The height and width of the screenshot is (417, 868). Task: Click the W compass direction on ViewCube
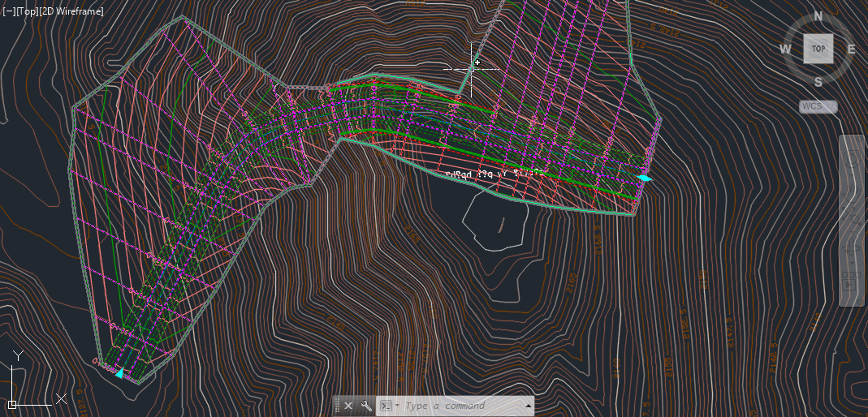click(785, 49)
